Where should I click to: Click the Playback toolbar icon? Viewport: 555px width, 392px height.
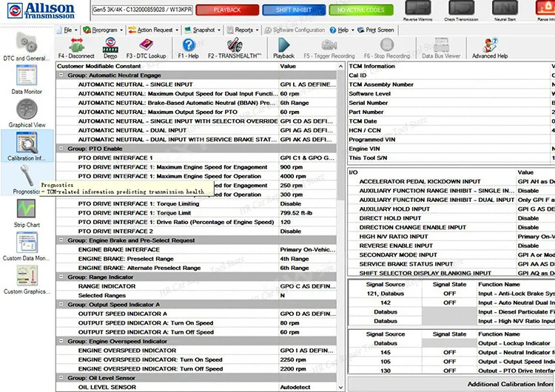coord(283,45)
